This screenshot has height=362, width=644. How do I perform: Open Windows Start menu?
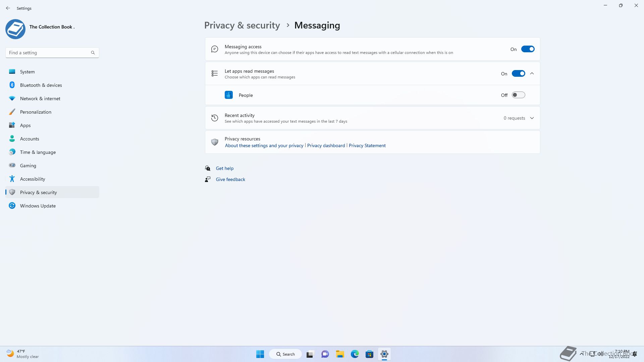(260, 354)
